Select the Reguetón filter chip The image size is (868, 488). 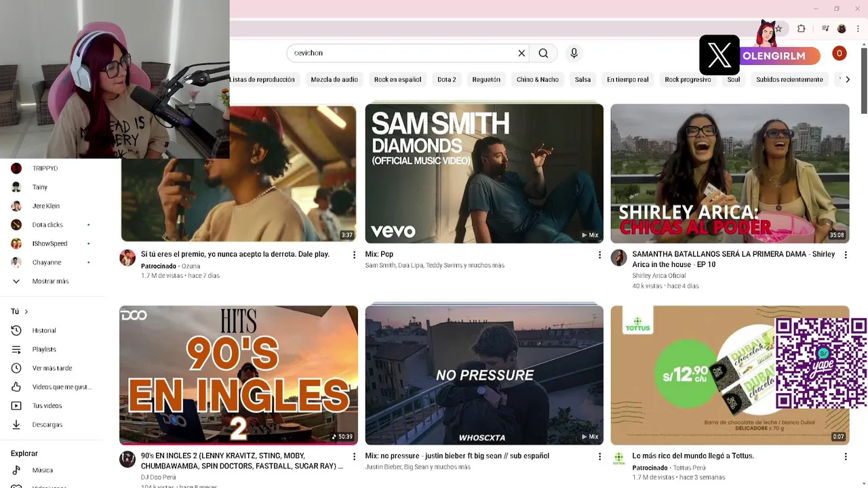click(486, 79)
